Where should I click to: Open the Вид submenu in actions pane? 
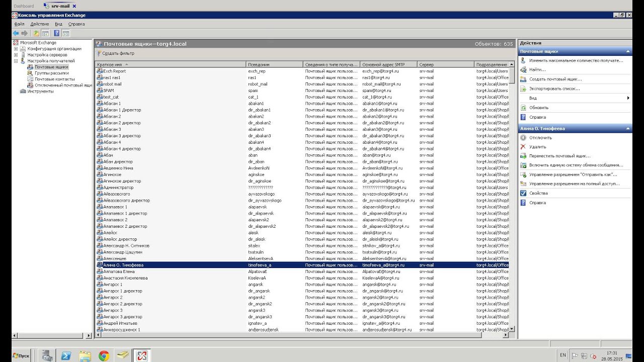click(575, 98)
